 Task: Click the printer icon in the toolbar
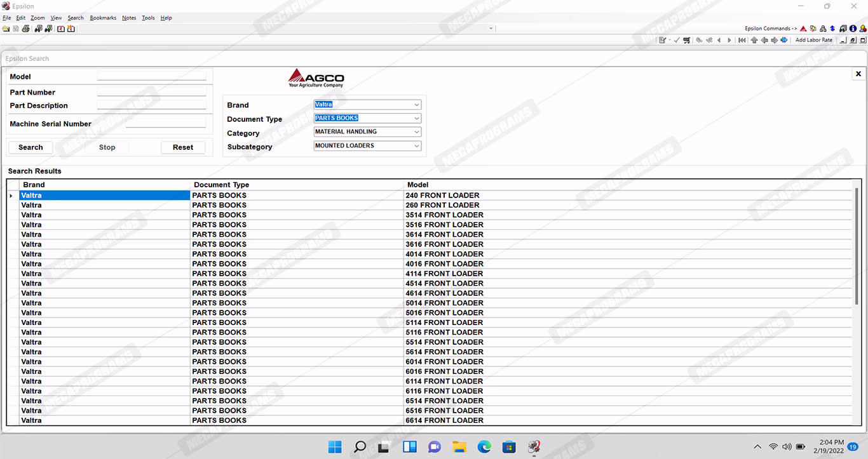tap(25, 29)
